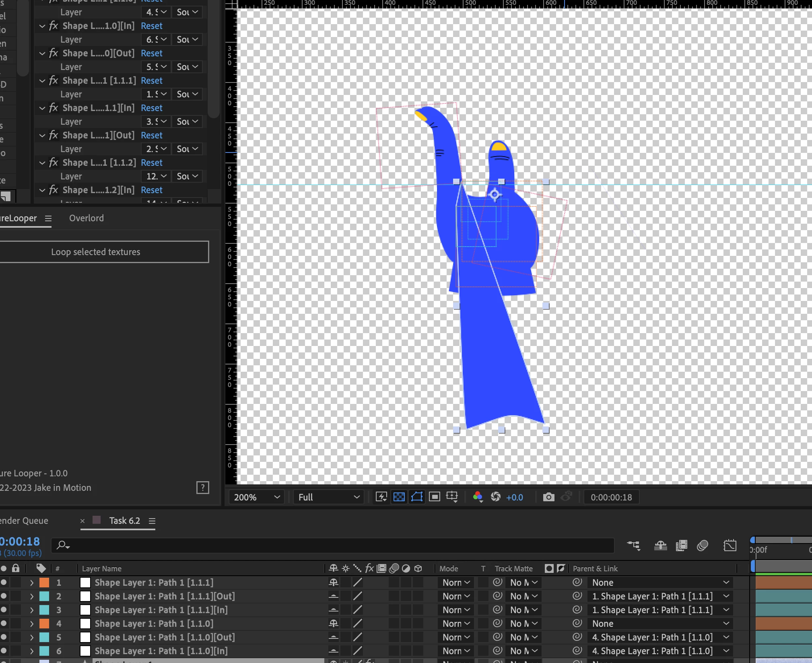Open the 200% magnification dropdown
The height and width of the screenshot is (663, 812).
pos(256,497)
